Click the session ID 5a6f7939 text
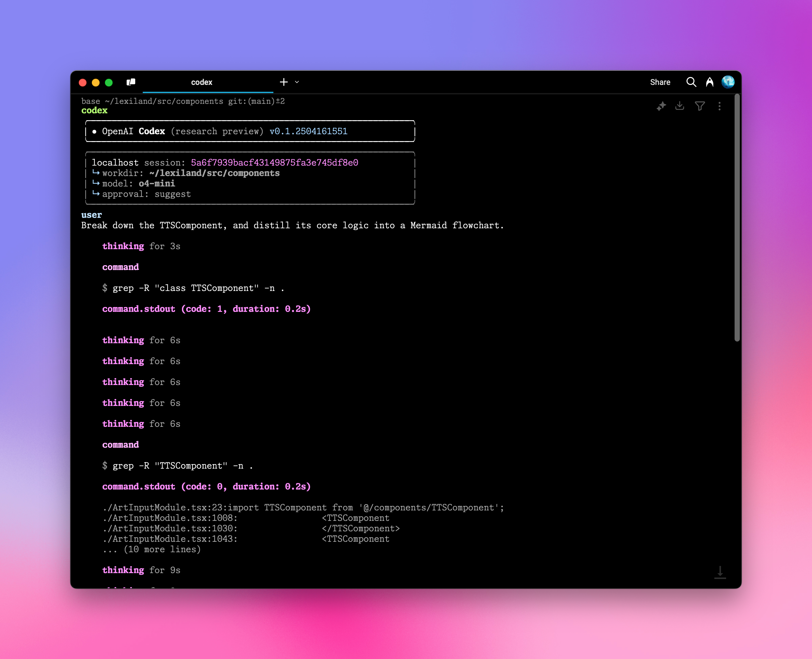Viewport: 812px width, 659px height. (x=274, y=163)
